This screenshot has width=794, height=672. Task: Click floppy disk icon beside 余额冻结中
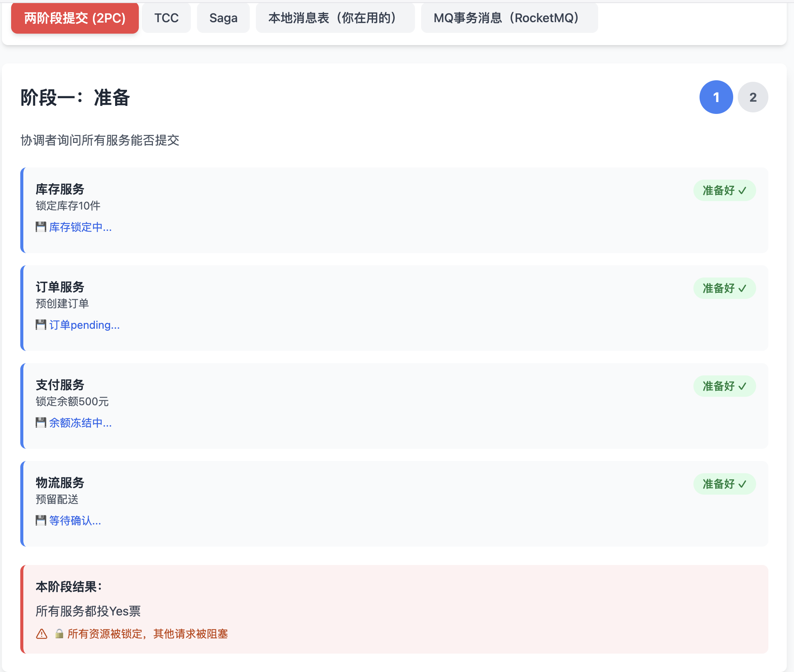(41, 423)
